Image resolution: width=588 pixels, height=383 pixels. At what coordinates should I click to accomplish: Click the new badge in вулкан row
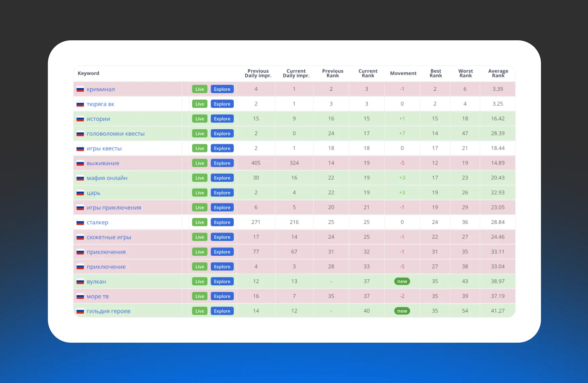click(x=402, y=282)
